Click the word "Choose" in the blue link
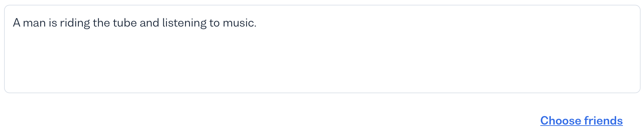This screenshot has width=644, height=132. [560, 120]
